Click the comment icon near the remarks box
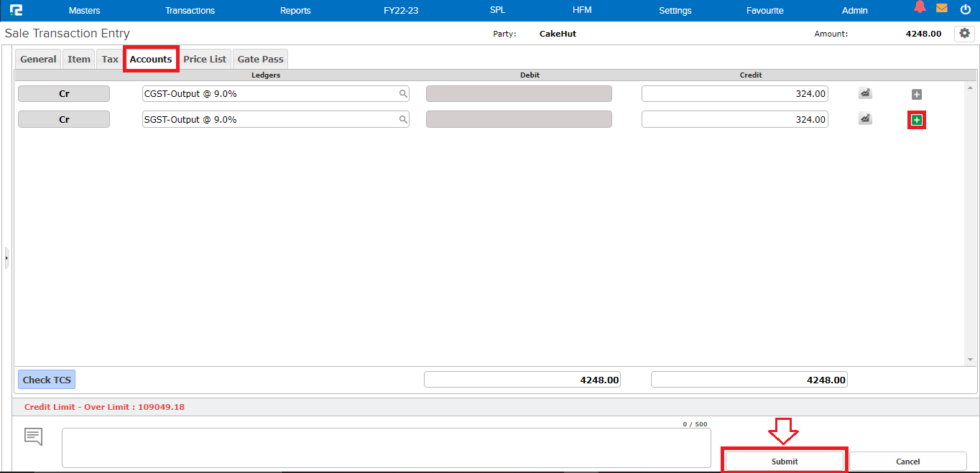The width and height of the screenshot is (980, 473). 33,436
